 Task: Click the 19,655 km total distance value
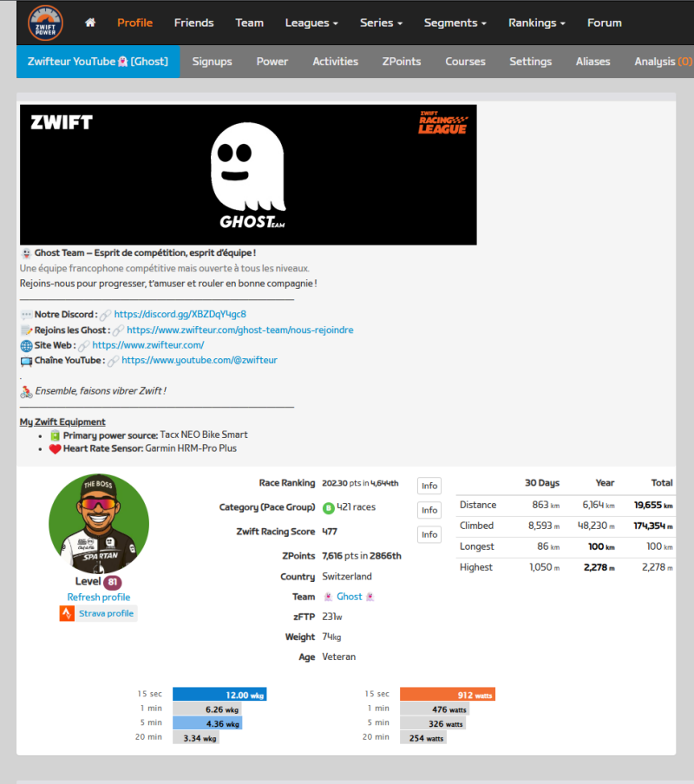coord(653,506)
